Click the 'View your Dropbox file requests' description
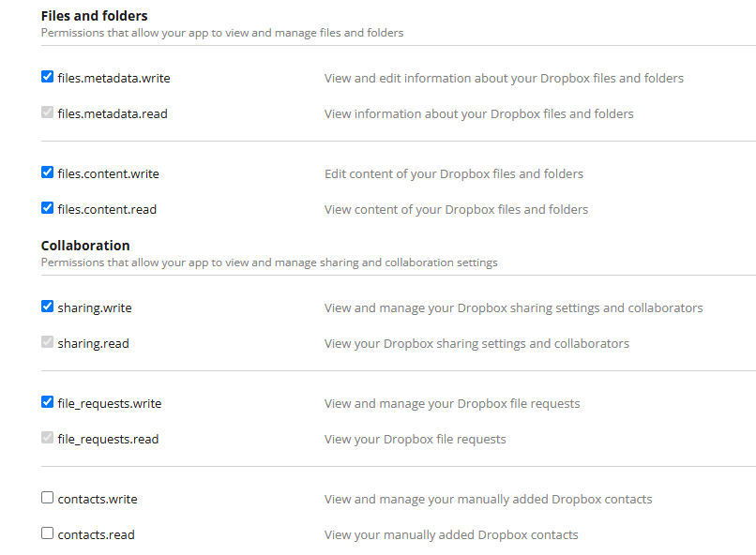Screen dimensions: 756x555 [415, 439]
